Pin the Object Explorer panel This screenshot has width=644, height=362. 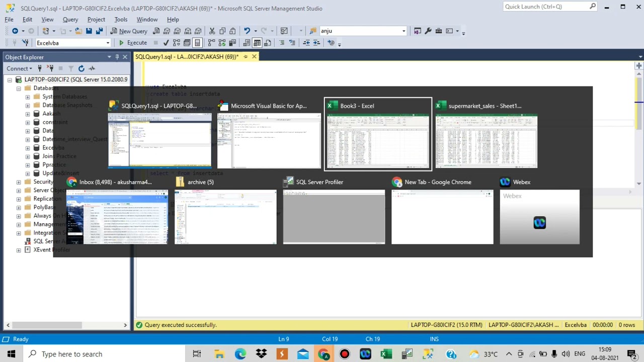(117, 57)
